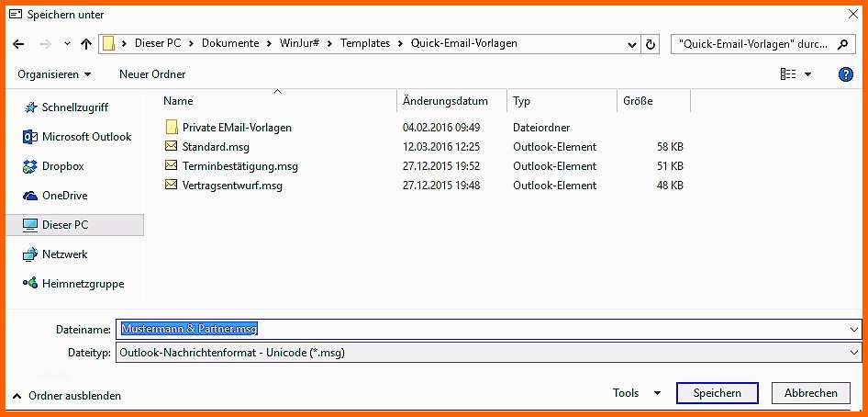Image resolution: width=868 pixels, height=417 pixels.
Task: Select the Private EMail-Vorlagen folder
Action: [237, 128]
